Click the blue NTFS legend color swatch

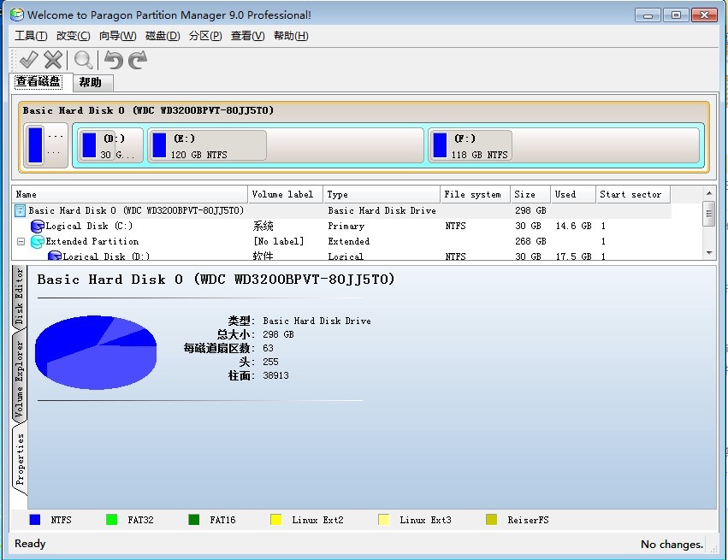pyautogui.click(x=35, y=520)
